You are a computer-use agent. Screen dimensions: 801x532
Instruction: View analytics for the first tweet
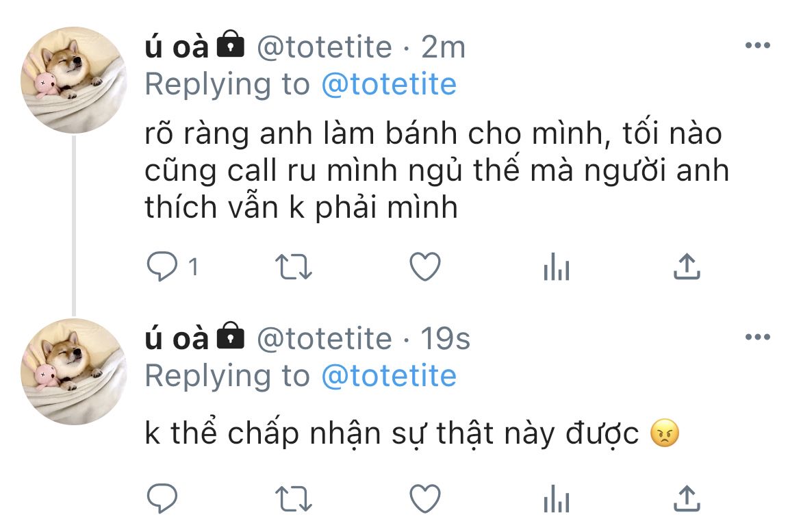click(x=557, y=267)
